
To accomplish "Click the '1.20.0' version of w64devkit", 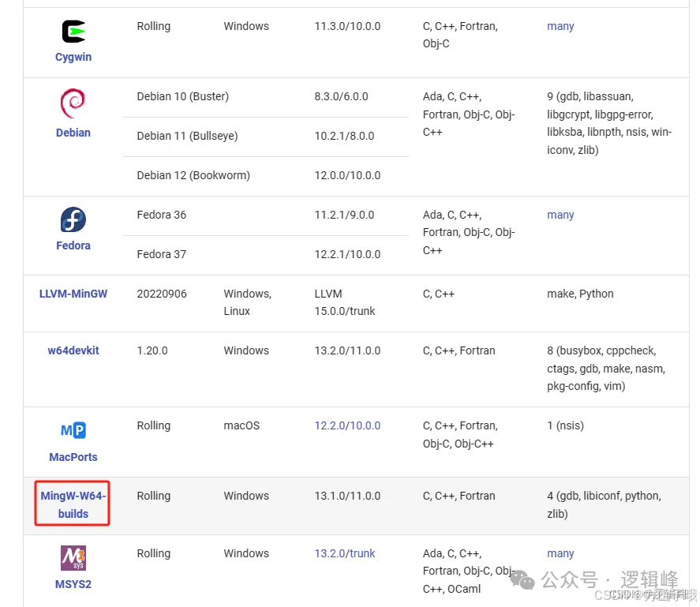I will tap(152, 350).
